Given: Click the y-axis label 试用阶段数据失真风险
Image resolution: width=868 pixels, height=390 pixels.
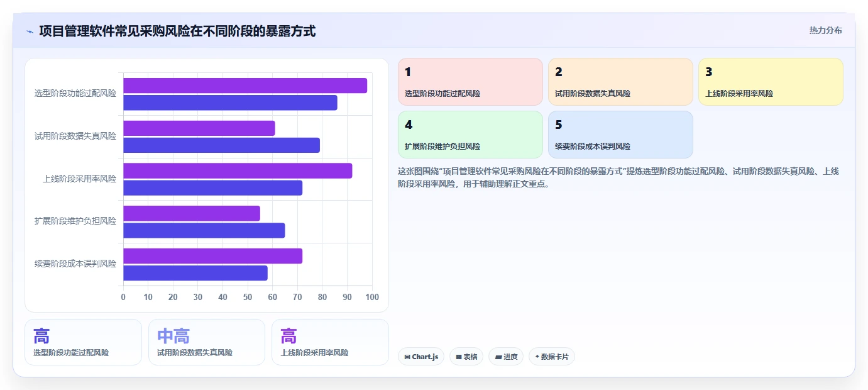Looking at the screenshot, I should (x=75, y=136).
